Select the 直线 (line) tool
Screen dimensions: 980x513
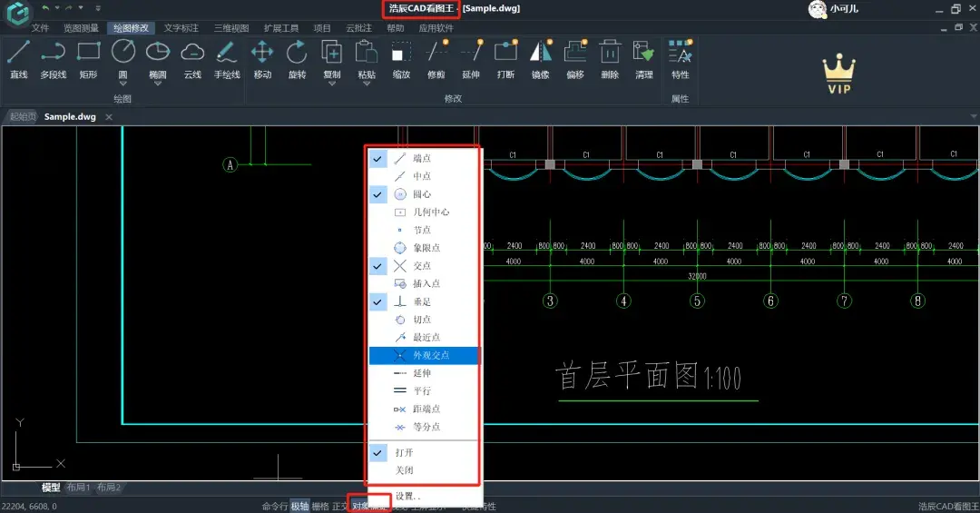[19, 60]
